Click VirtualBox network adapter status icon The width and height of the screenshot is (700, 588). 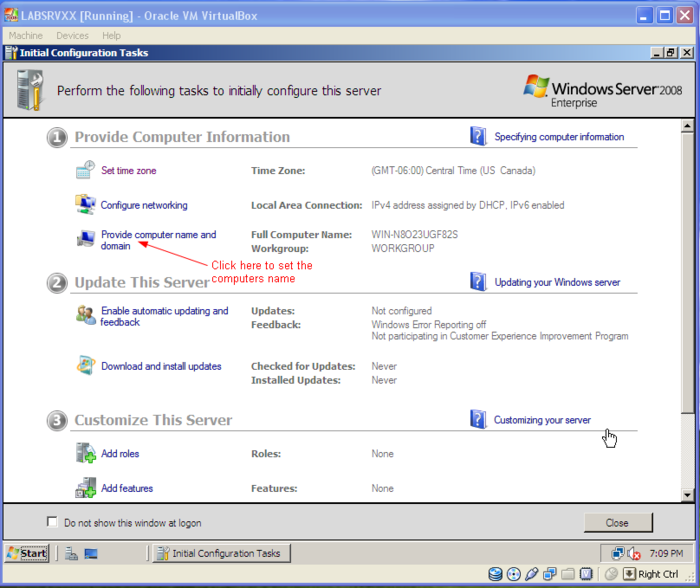point(550,574)
